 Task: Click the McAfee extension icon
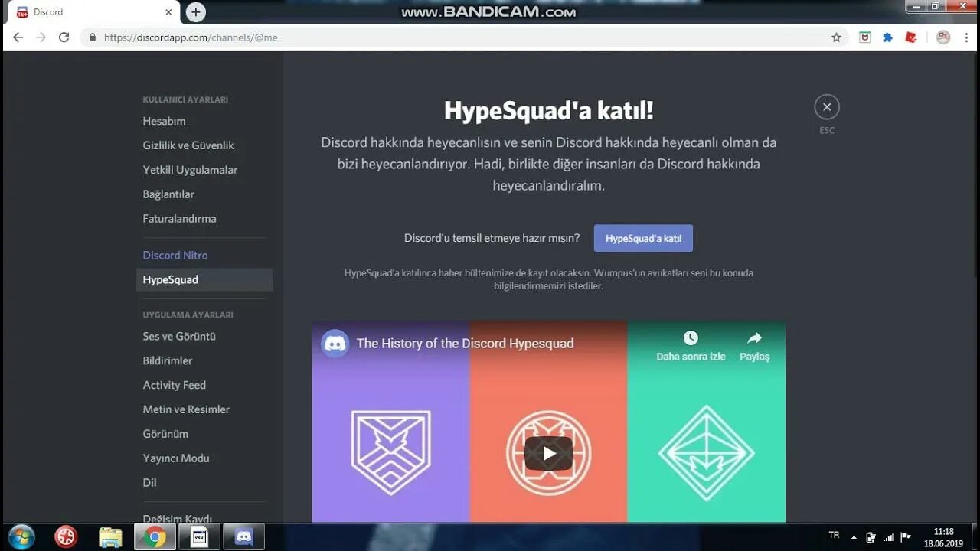(865, 37)
